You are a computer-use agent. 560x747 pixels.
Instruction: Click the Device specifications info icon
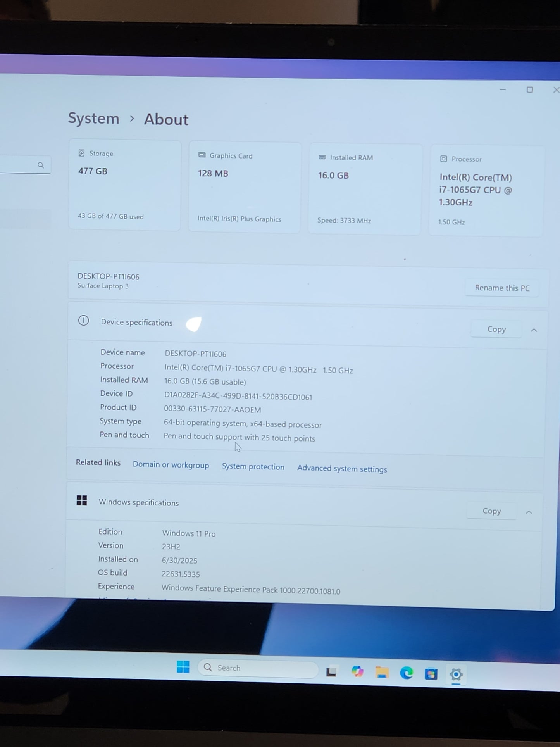tap(83, 321)
